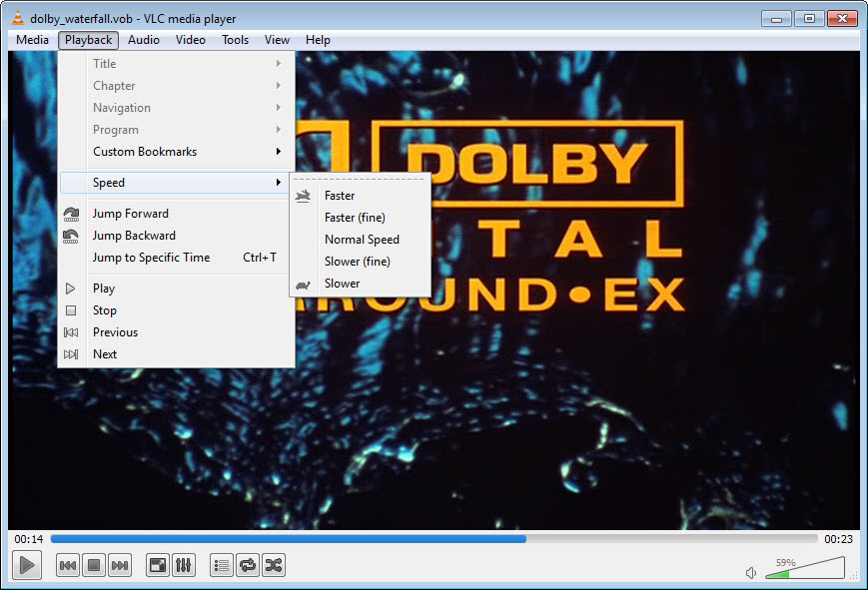Click the VLC cone icon in title bar
The width and height of the screenshot is (868, 590).
pos(18,18)
